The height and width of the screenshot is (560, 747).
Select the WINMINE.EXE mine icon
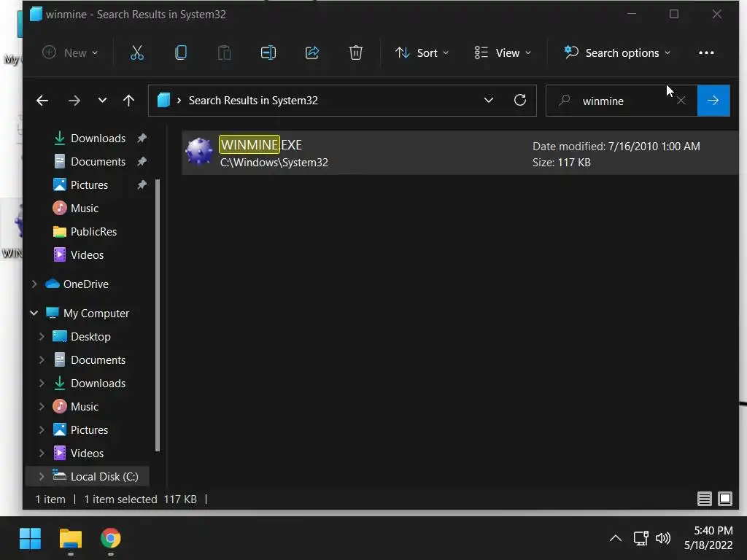click(x=199, y=152)
